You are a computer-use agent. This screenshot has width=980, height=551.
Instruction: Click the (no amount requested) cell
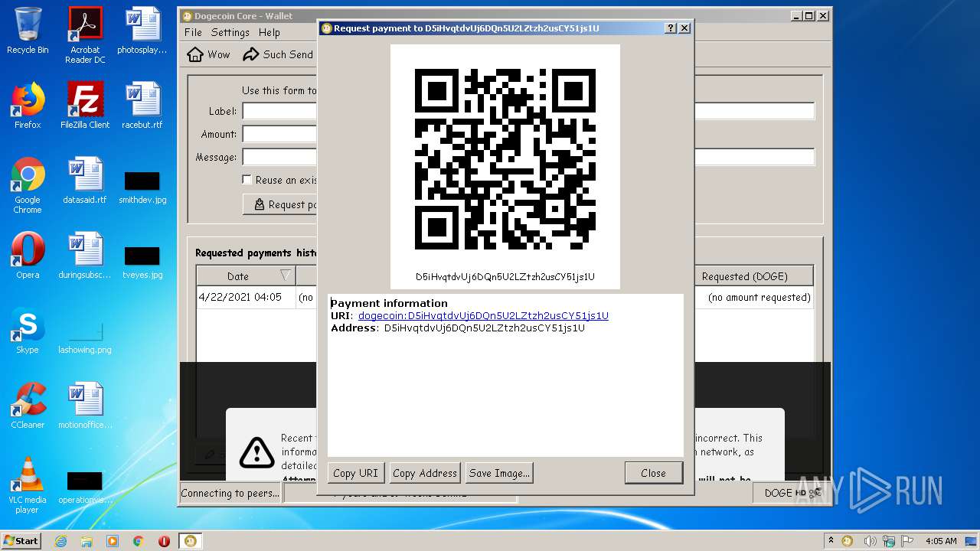coord(759,297)
